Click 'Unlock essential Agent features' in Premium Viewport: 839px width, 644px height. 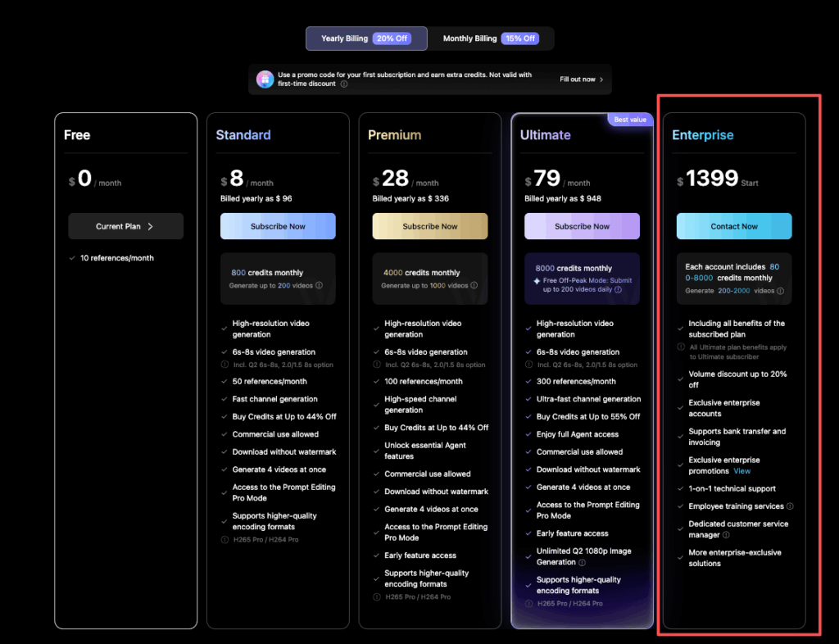(x=425, y=451)
